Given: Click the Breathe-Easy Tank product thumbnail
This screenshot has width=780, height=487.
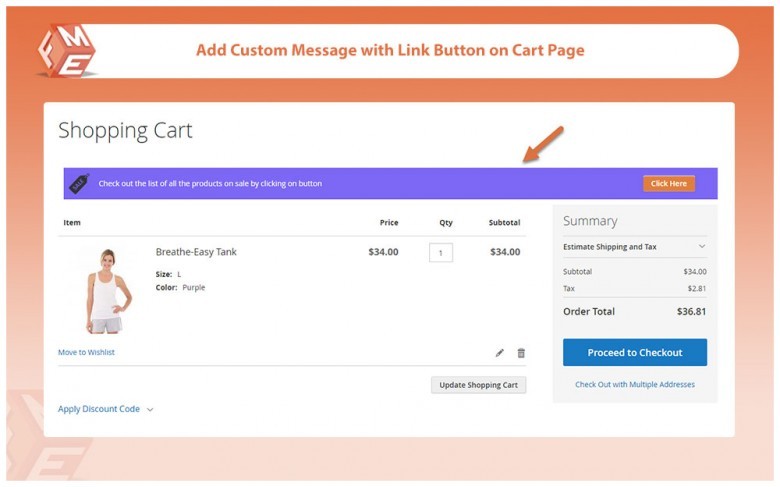Looking at the screenshot, I should [x=104, y=290].
